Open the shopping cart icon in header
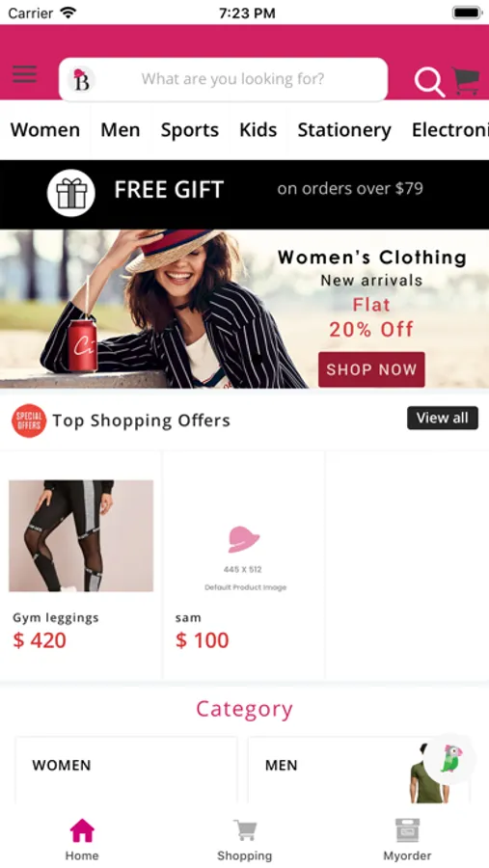This screenshot has width=489, height=868. pos(466,81)
